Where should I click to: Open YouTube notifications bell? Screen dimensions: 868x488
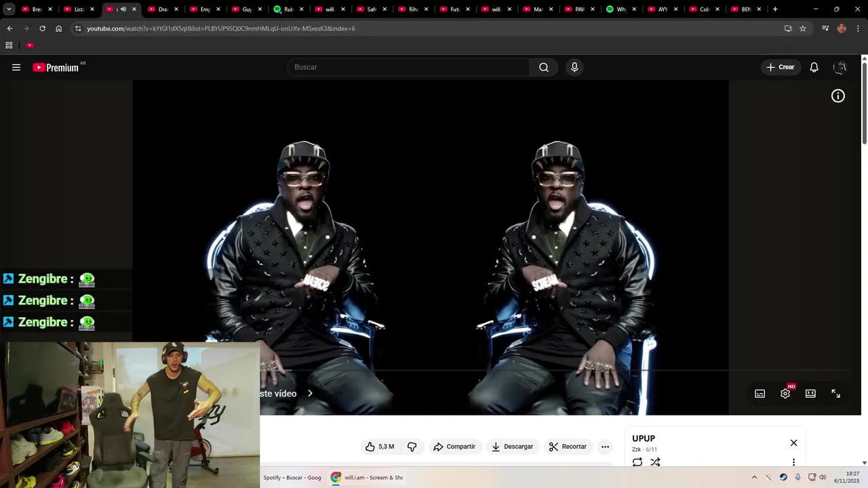click(x=814, y=67)
